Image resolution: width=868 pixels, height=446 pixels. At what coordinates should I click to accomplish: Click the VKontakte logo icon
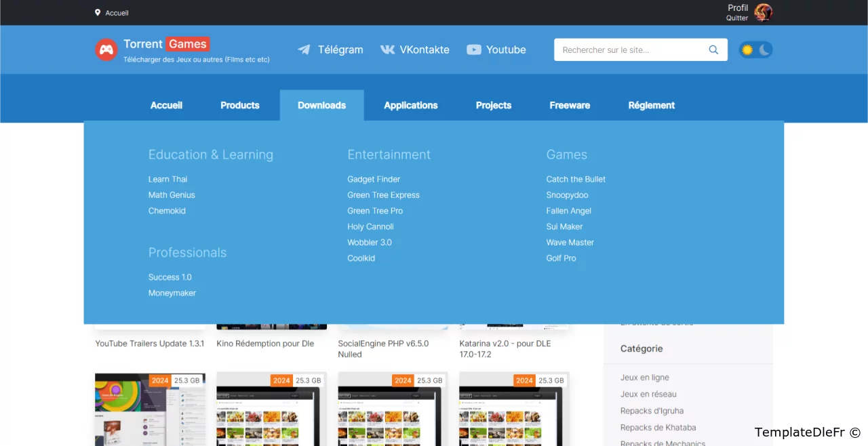click(x=387, y=49)
